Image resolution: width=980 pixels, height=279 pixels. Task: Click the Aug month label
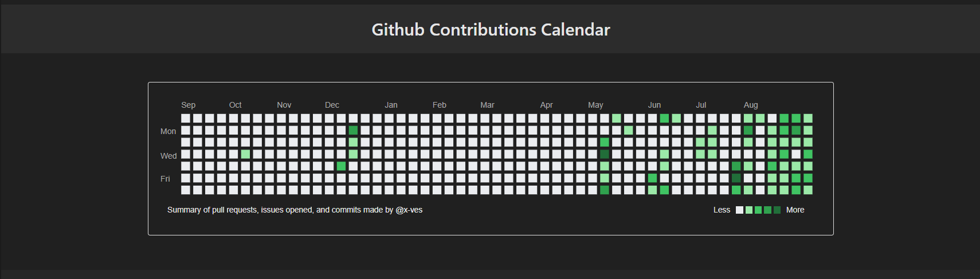click(x=751, y=105)
